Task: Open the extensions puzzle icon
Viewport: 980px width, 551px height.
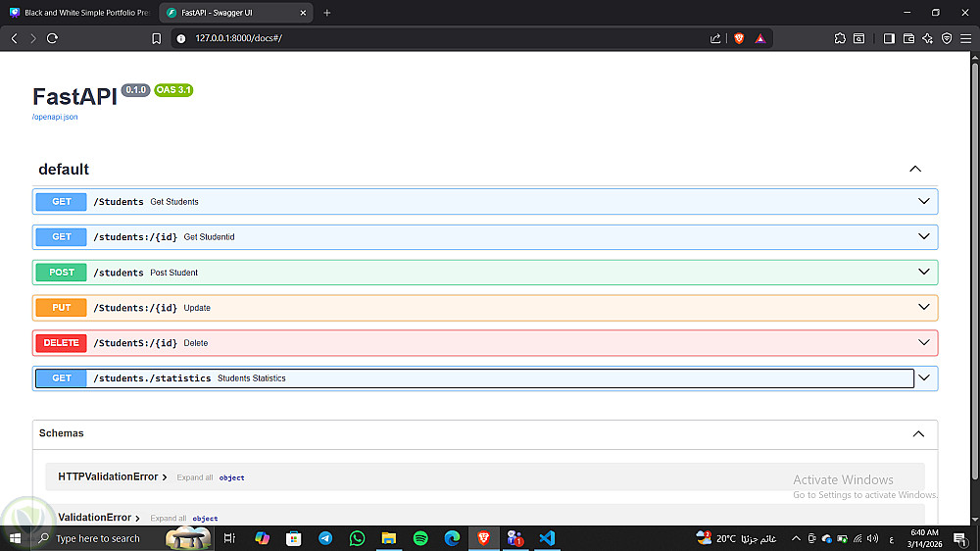Action: [x=840, y=38]
